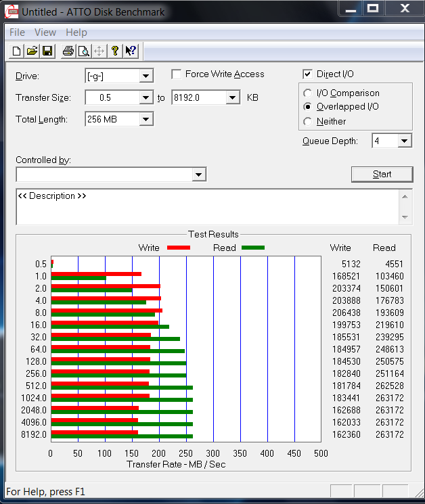
Task: Click the Save floppy disk icon
Action: click(x=47, y=51)
